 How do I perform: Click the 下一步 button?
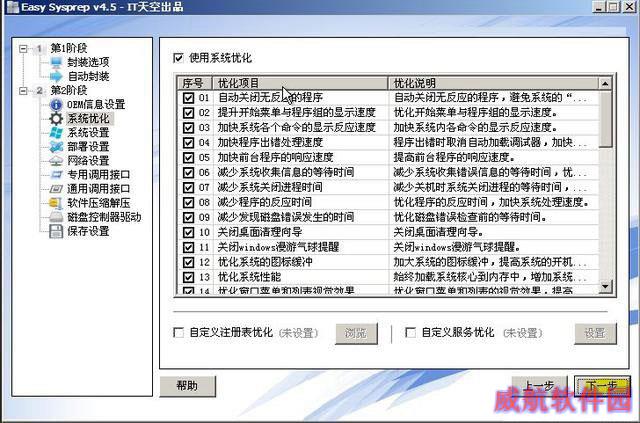coord(602,386)
